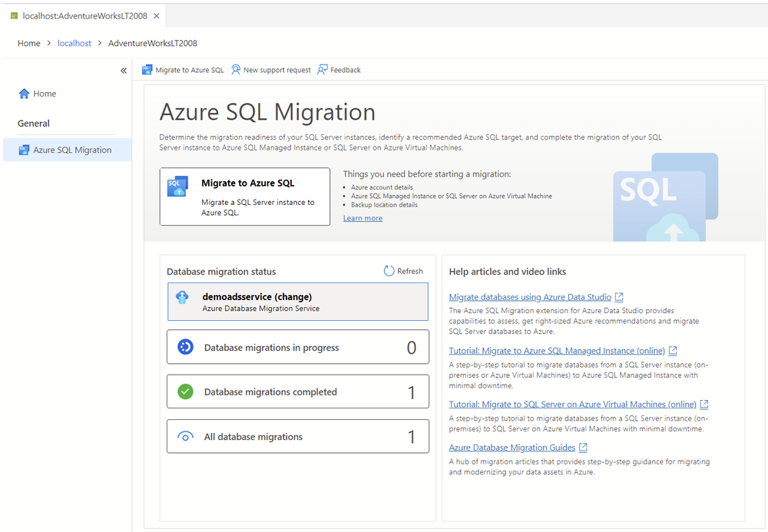The image size is (768, 532).
Task: Open the Learn more link
Action: tap(362, 218)
